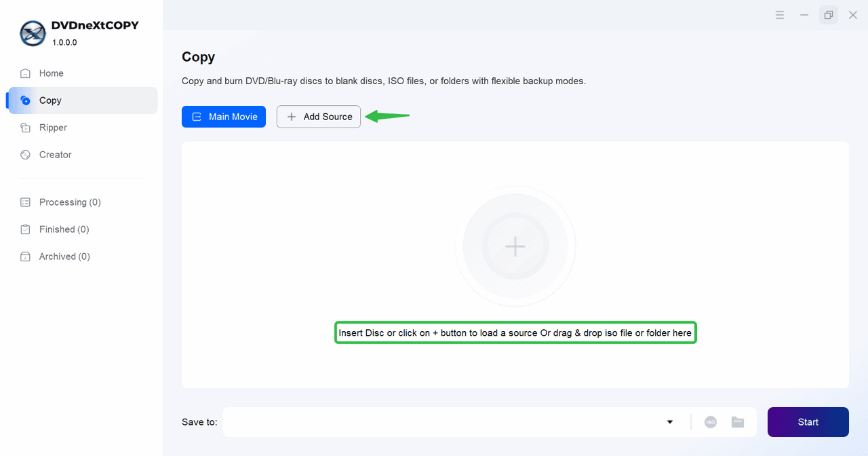Click the 'Save to:' label

click(200, 422)
